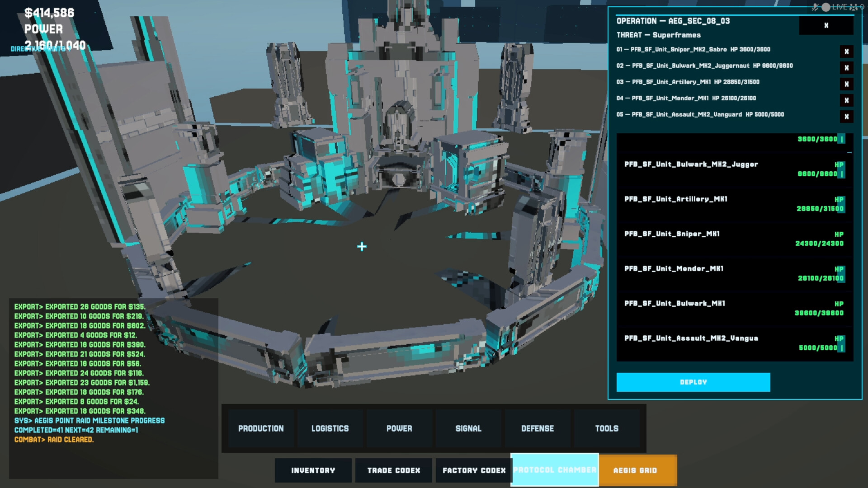This screenshot has width=868, height=488.
Task: Click the 'Exported 23 goods for $1,159' line
Action: point(82,383)
